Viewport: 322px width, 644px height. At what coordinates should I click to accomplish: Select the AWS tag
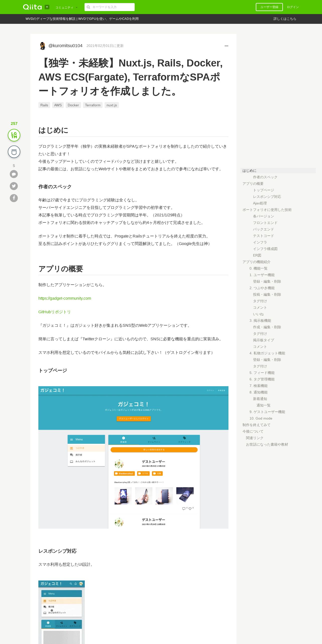click(x=58, y=105)
